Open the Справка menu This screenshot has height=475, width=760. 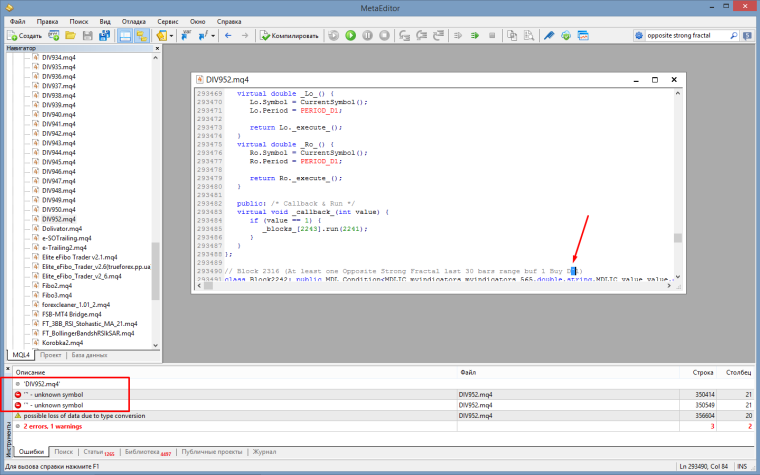click(x=229, y=21)
